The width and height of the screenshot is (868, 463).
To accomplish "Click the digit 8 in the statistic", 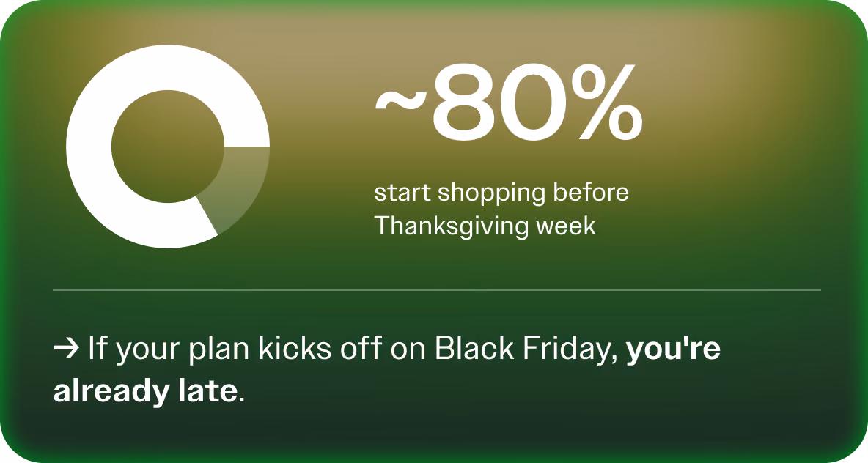I will click(463, 103).
